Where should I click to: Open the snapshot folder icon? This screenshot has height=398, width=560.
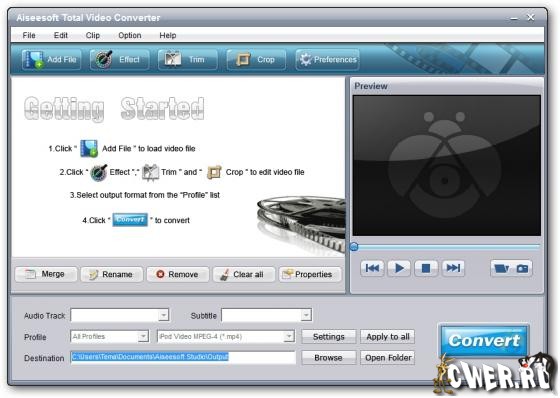point(502,268)
